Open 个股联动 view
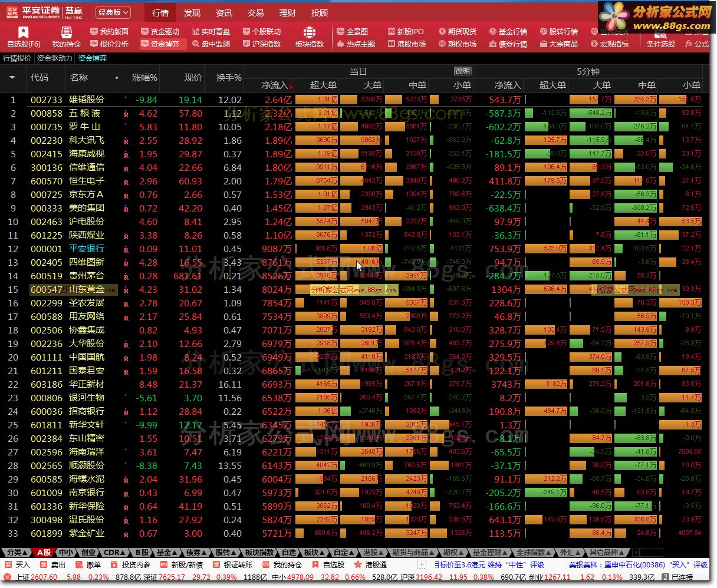 [262, 31]
